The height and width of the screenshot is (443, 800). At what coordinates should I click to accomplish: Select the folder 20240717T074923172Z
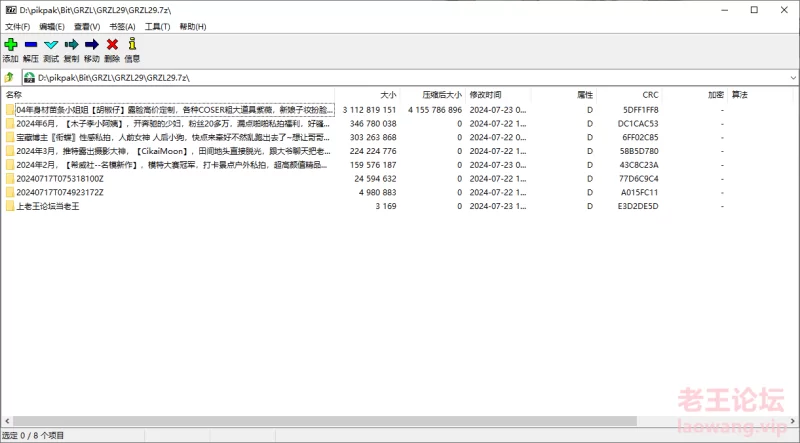60,192
